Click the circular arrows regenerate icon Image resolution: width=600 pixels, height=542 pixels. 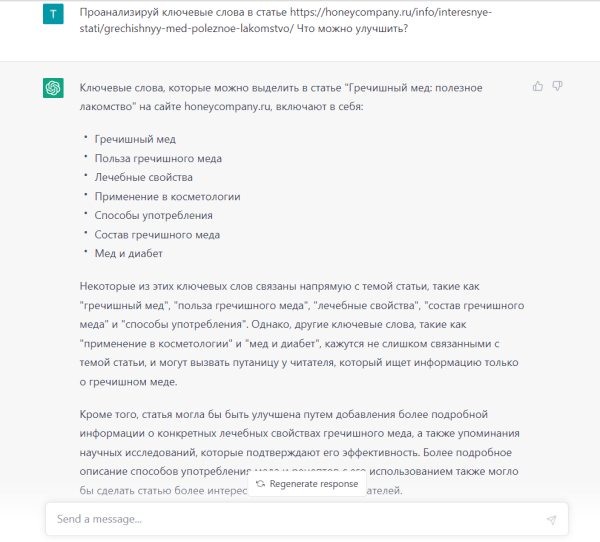pyautogui.click(x=260, y=484)
